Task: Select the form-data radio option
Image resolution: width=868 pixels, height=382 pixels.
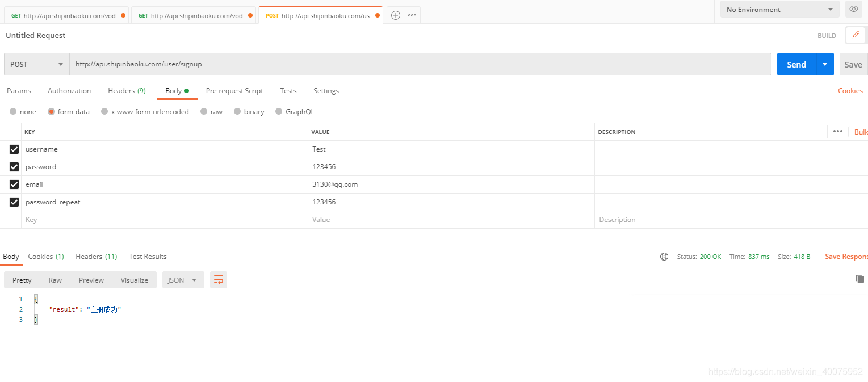Action: (51, 111)
